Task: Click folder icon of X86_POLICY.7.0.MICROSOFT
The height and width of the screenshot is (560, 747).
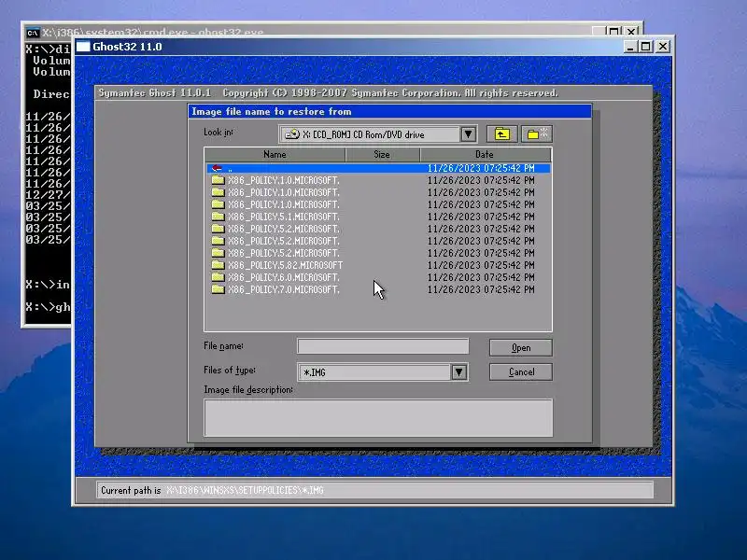Action: pos(218,289)
